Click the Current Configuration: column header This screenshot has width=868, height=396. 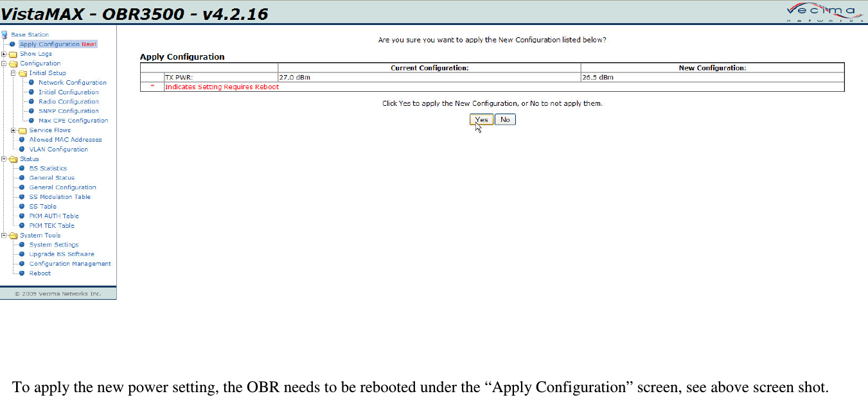point(429,67)
